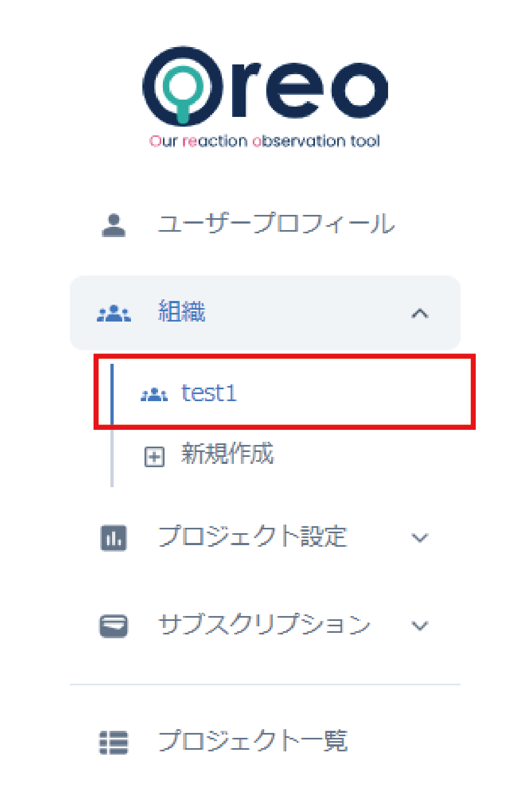The height and width of the screenshot is (812, 525).
Task: Open ユーザープロフィール page
Action: point(276,224)
